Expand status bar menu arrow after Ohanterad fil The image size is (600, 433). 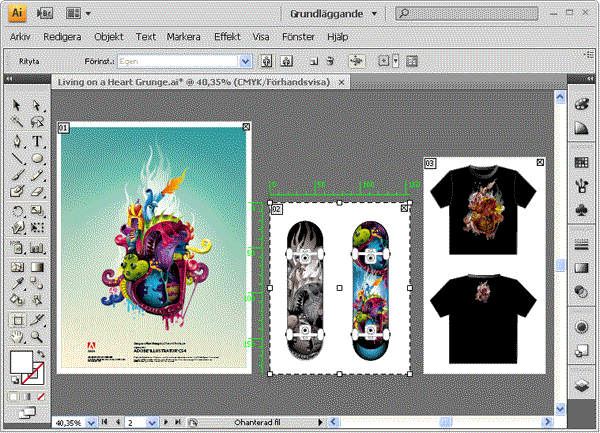coord(320,422)
